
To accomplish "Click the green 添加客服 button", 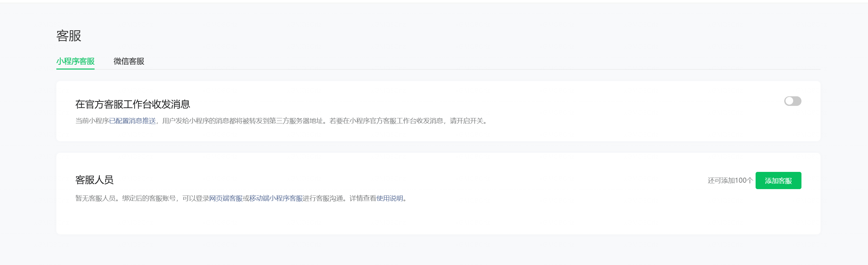I will pos(778,180).
